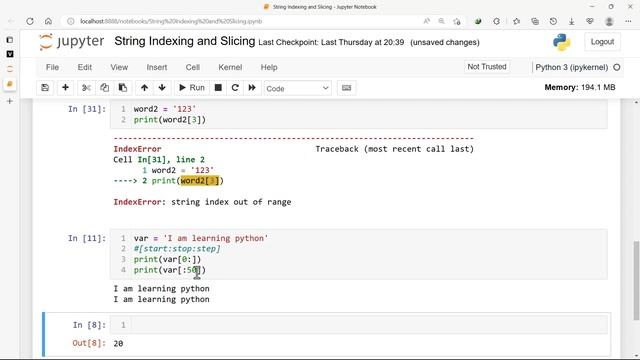Open the Help menu
This screenshot has width=640, height=360.
pos(269,67)
